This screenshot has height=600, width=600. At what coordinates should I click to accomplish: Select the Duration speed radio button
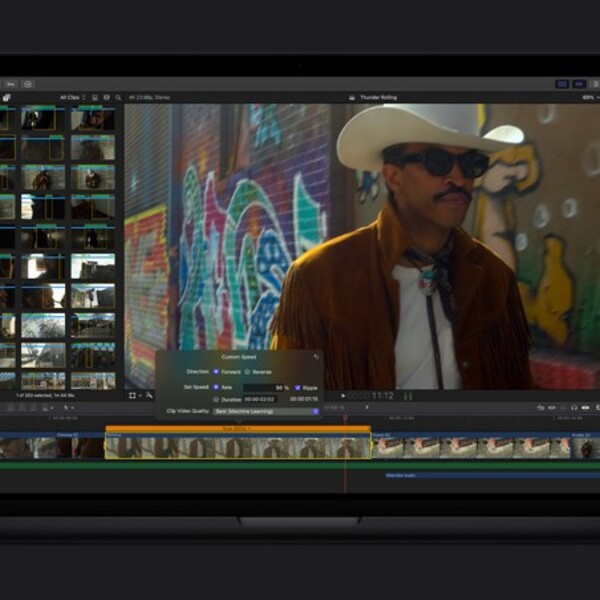click(216, 399)
